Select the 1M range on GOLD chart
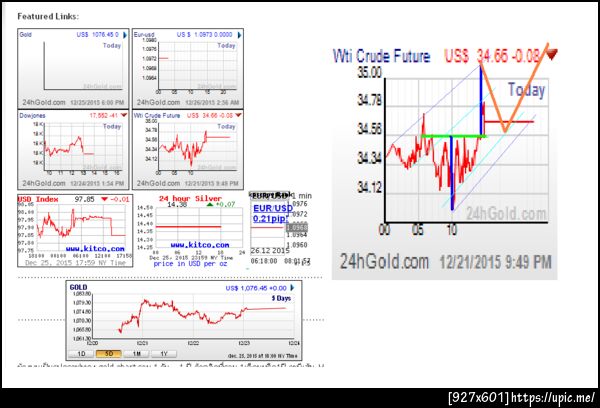600x408 pixels. (136, 354)
